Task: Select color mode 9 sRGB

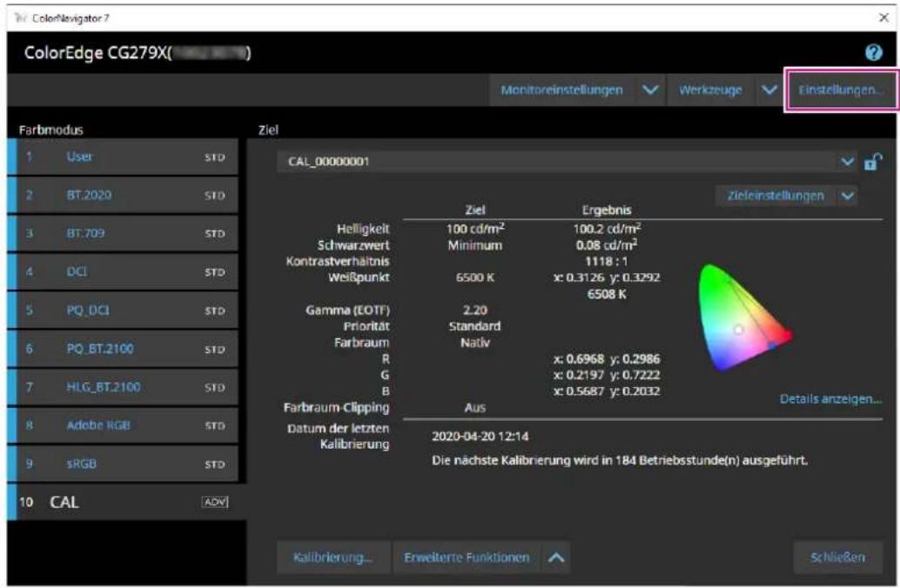Action: [x=123, y=464]
